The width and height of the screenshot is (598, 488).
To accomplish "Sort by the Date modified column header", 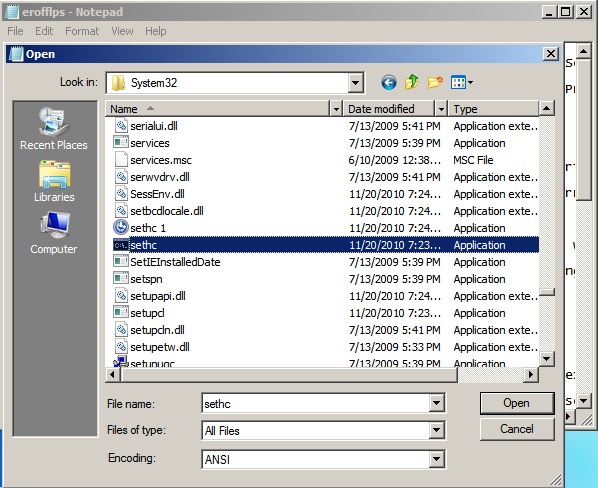I will point(389,109).
